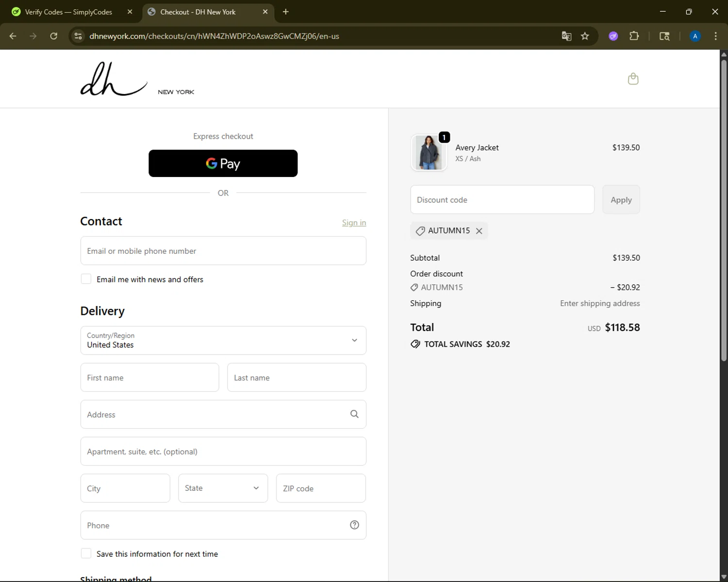Click the Address input field
The height and width of the screenshot is (582, 728).
click(223, 414)
